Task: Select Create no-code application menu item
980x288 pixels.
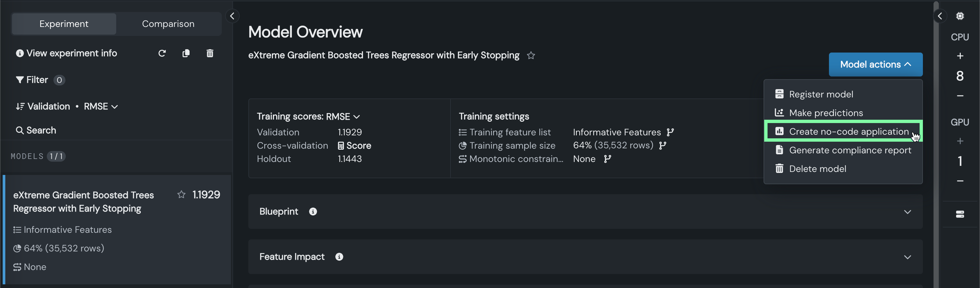Action: 848,131
